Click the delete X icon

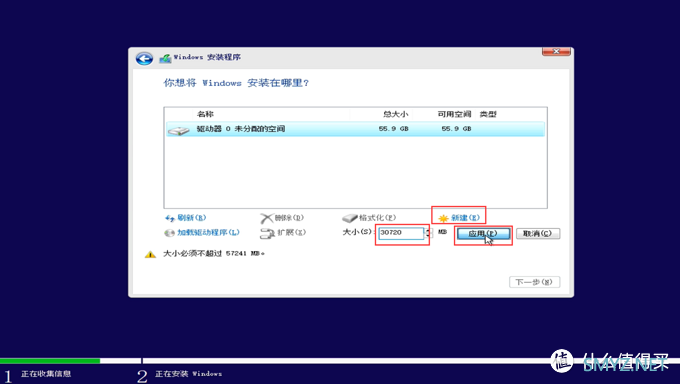pos(266,218)
